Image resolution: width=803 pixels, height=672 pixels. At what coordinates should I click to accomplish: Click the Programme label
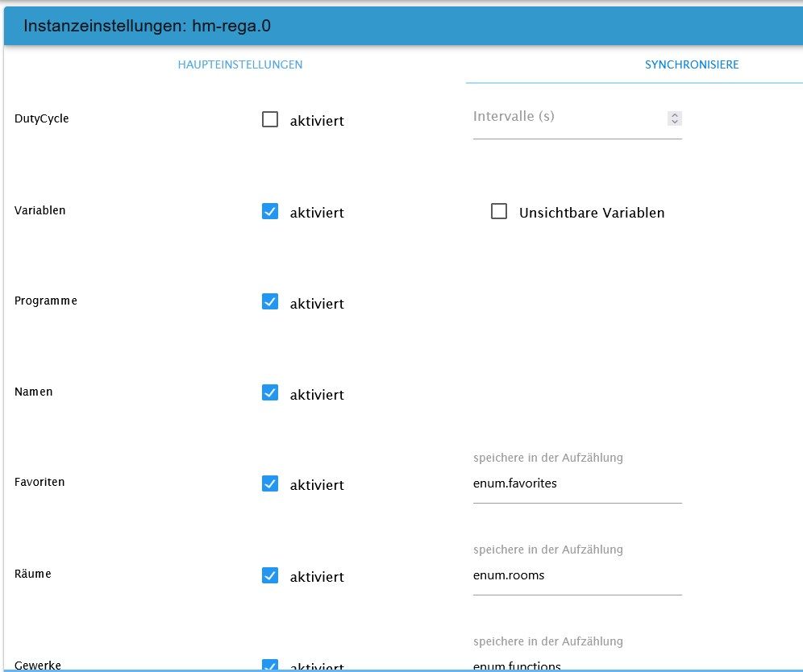pos(46,301)
